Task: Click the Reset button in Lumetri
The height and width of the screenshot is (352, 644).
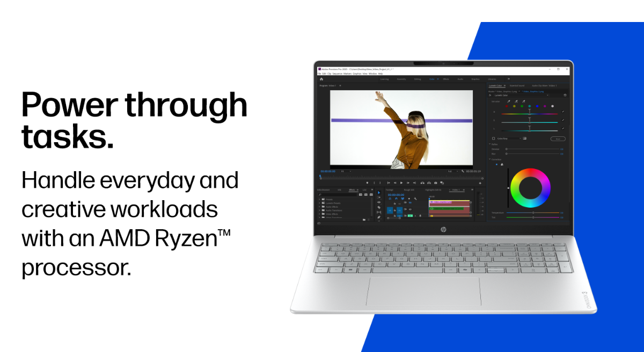Action: click(x=558, y=139)
